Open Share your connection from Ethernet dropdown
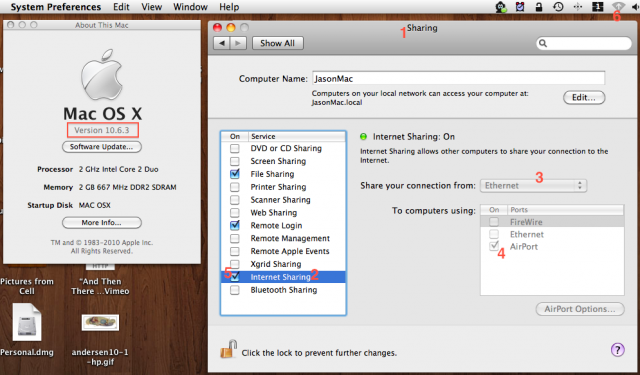Image resolution: width=640 pixels, height=375 pixels. pyautogui.click(x=533, y=186)
